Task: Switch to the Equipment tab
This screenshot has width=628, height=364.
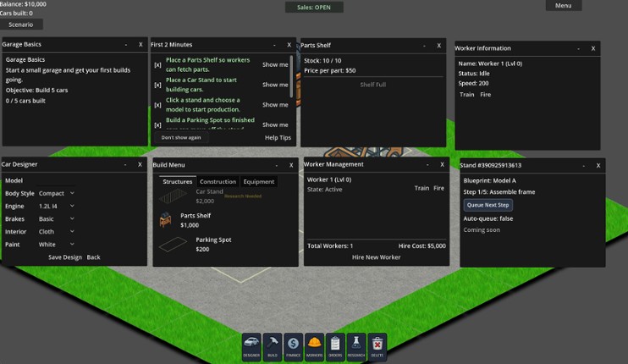Action: click(259, 181)
